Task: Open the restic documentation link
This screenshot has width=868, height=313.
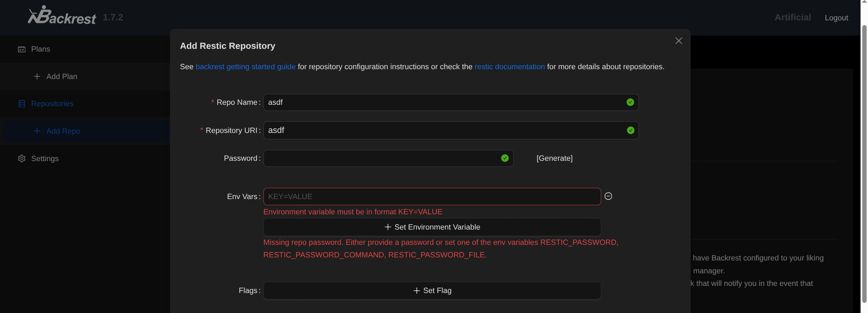Action: coord(509,67)
